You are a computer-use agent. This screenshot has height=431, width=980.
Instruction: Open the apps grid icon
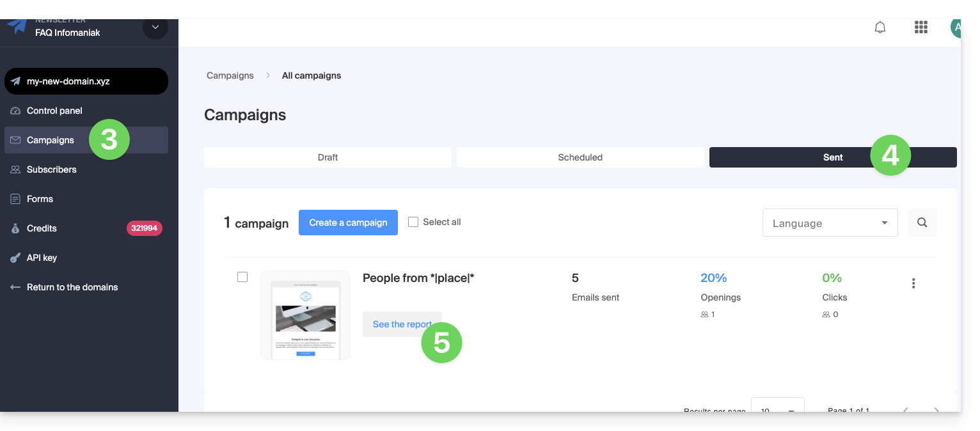(921, 27)
